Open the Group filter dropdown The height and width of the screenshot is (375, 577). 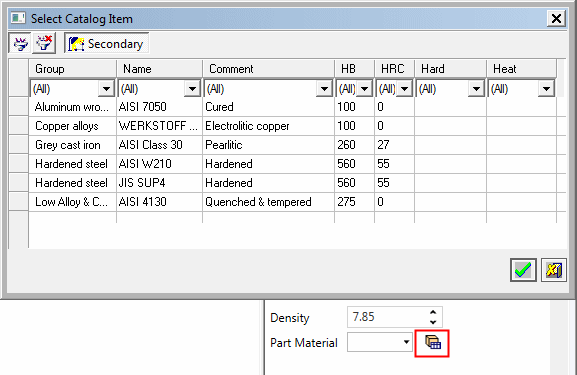(x=106, y=89)
